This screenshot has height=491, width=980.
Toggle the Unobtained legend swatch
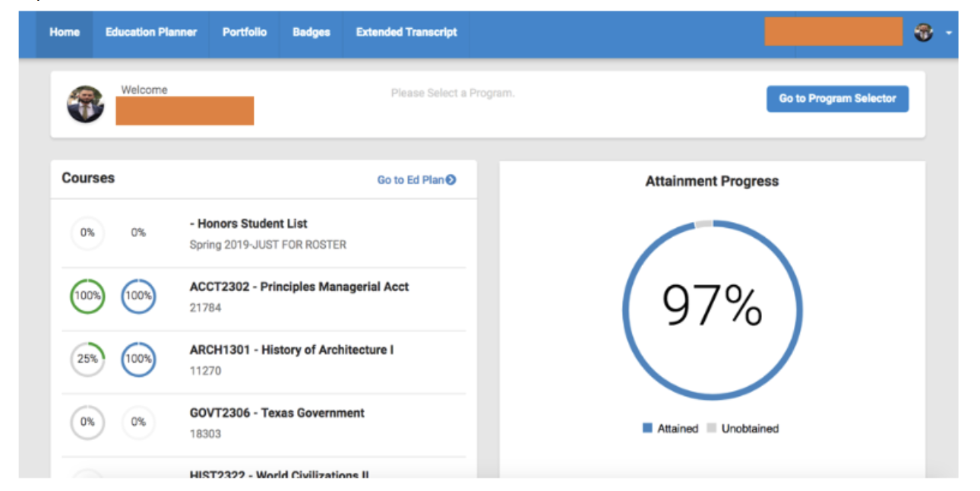click(711, 429)
